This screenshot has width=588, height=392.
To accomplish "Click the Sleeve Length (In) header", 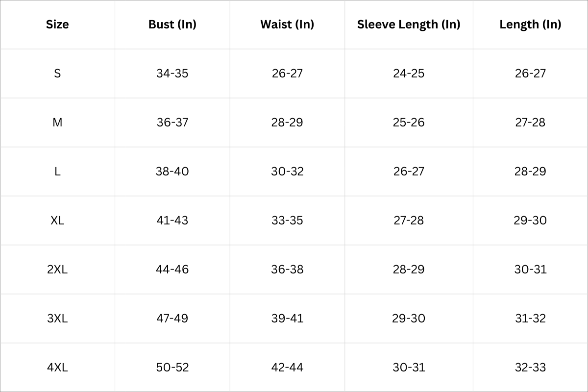I will pyautogui.click(x=409, y=24).
